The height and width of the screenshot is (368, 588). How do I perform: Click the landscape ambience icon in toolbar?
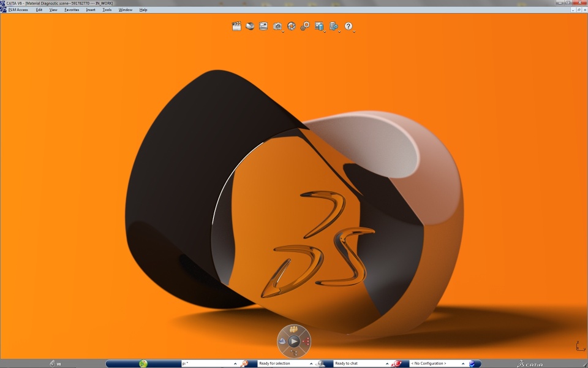pos(263,26)
